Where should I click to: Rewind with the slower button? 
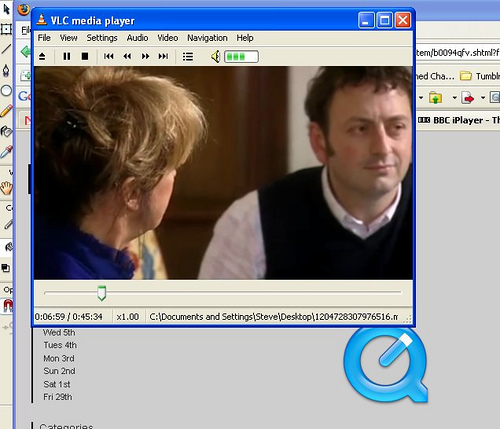click(x=127, y=56)
